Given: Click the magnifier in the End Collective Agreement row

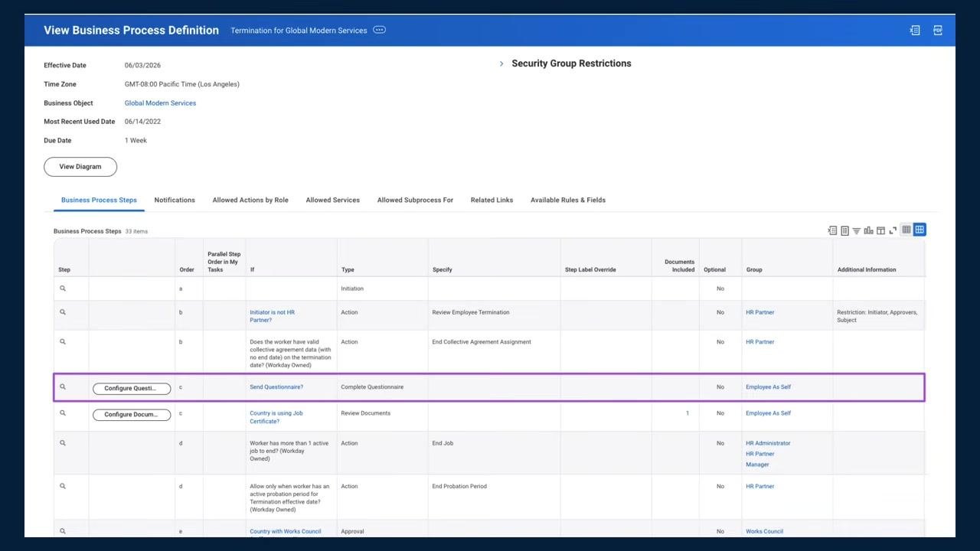Looking at the screenshot, I should coord(63,342).
